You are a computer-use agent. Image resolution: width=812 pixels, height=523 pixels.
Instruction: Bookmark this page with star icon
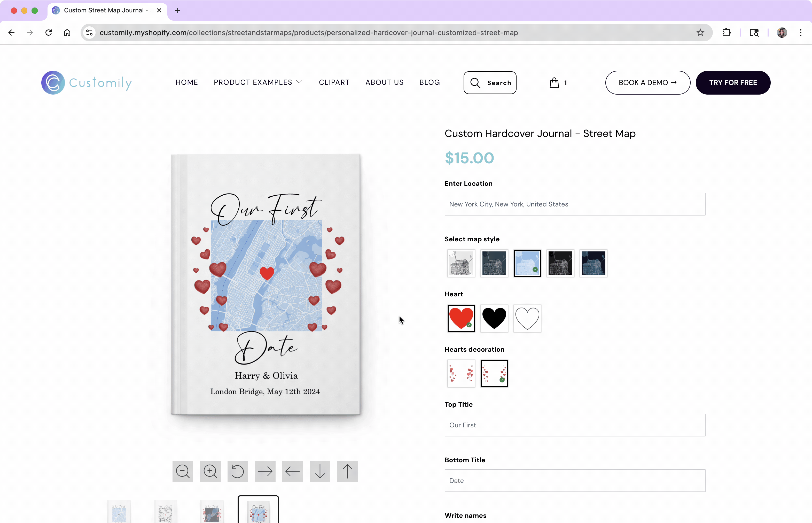click(x=700, y=33)
